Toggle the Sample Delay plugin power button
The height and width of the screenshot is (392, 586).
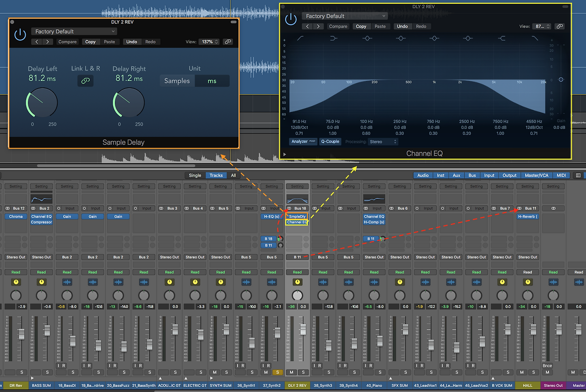20,35
